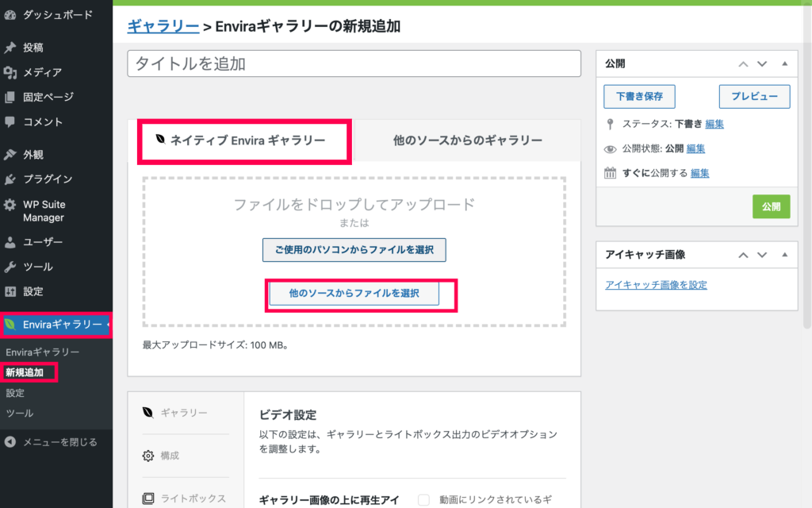This screenshot has height=508, width=812.
Task: Click the wrench icon beside ツール
Action: [10, 267]
